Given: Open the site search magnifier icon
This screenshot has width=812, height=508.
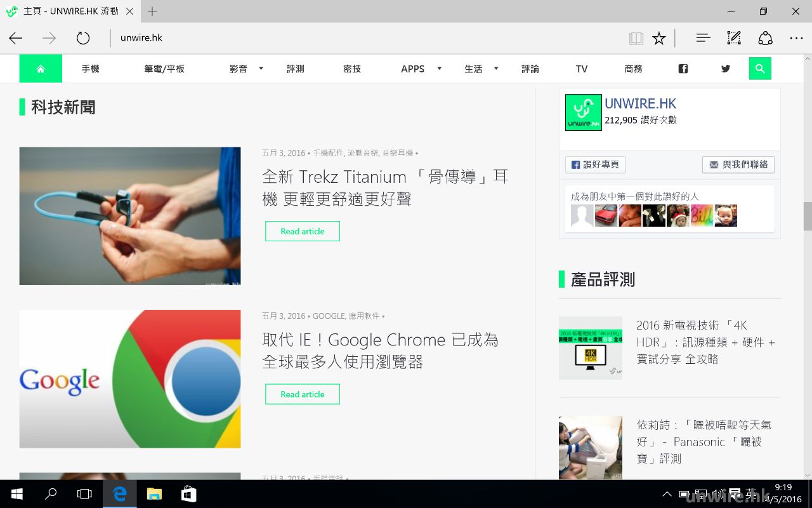Looking at the screenshot, I should point(760,69).
